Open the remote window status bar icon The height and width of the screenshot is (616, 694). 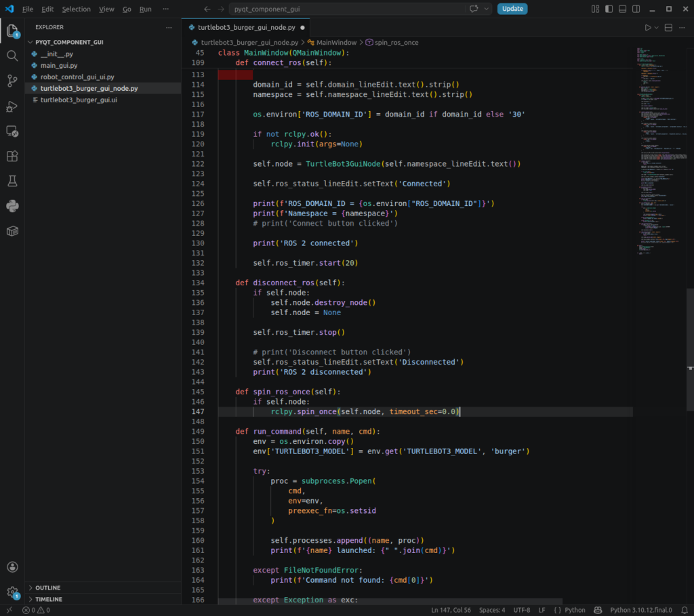tap(9, 611)
